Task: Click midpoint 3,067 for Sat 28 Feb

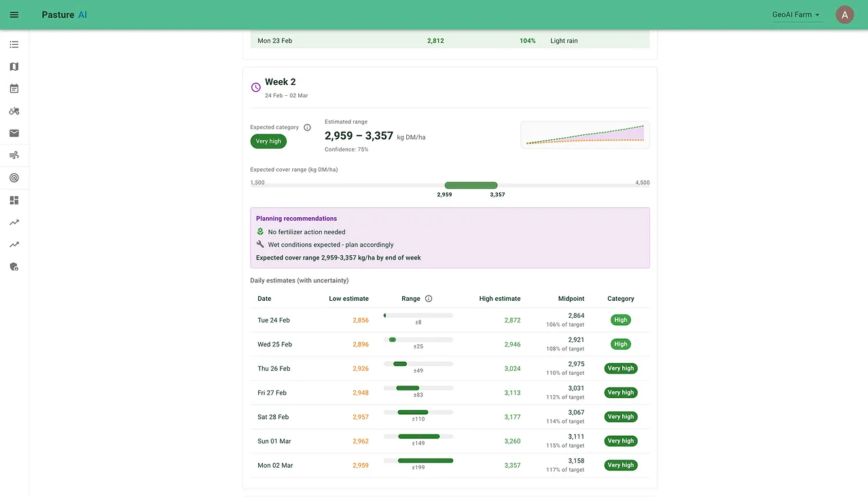Action: (576, 413)
